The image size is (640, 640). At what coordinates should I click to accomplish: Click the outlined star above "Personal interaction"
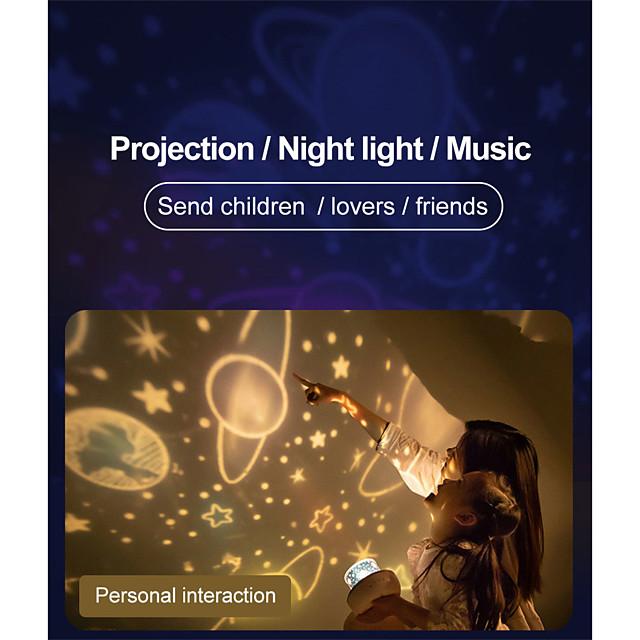218,515
